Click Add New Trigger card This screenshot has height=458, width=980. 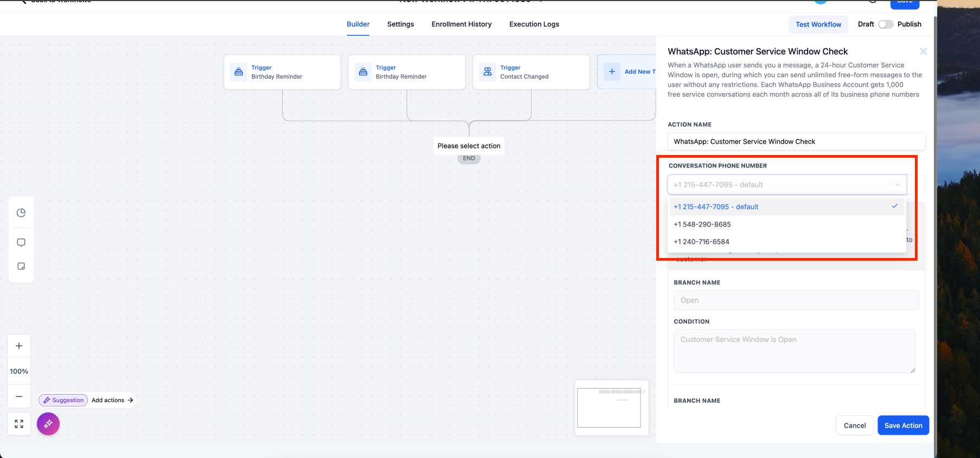point(627,72)
